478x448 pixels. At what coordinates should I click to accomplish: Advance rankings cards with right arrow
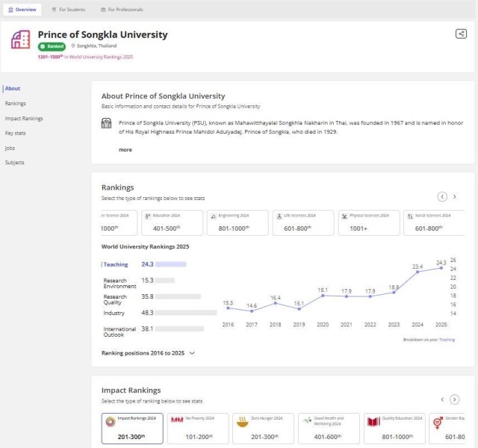455,196
